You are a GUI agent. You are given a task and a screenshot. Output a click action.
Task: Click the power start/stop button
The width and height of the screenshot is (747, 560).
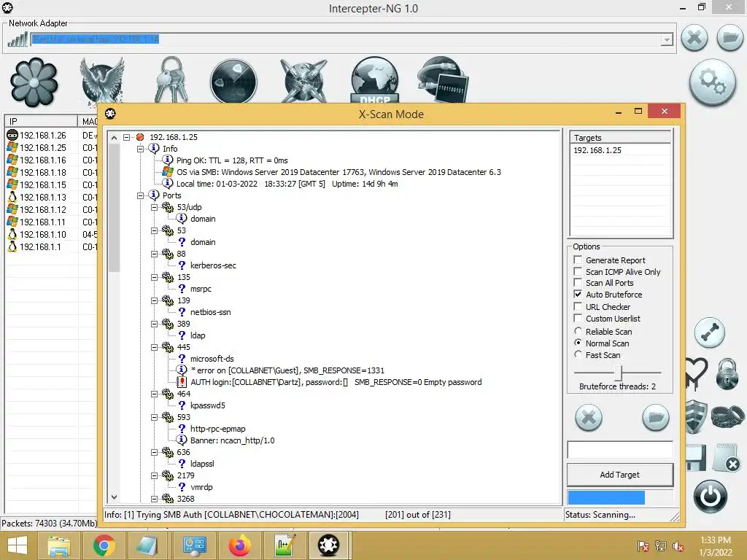click(x=711, y=497)
